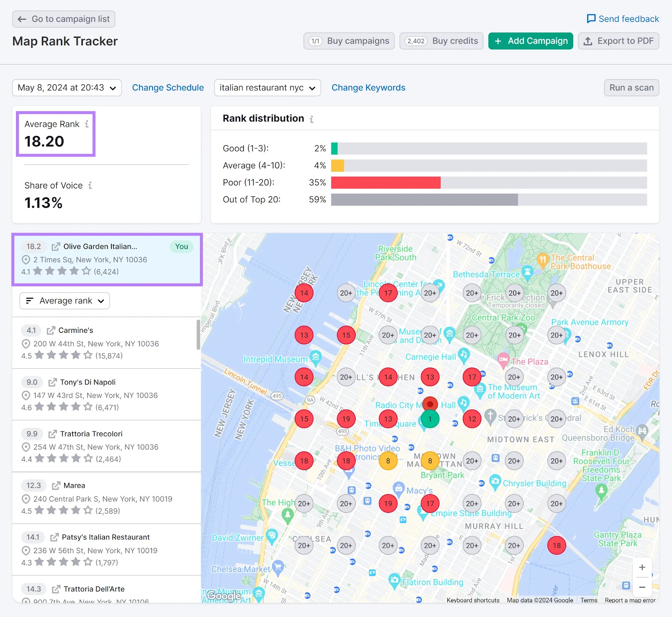Click the Share of Voice info icon
This screenshot has height=617, width=672.
(x=90, y=185)
